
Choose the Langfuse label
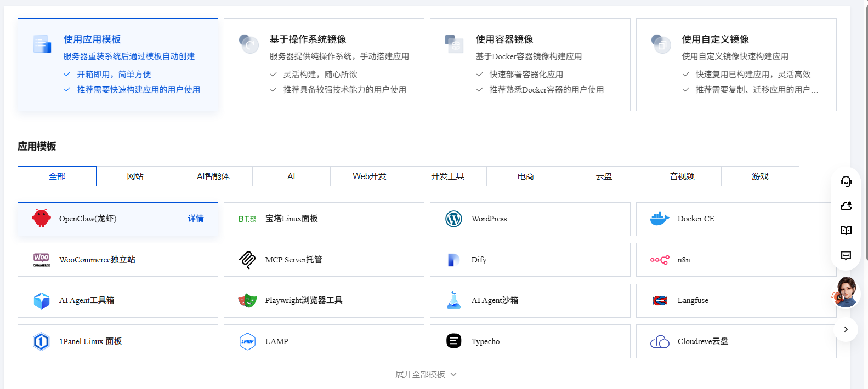click(x=693, y=300)
